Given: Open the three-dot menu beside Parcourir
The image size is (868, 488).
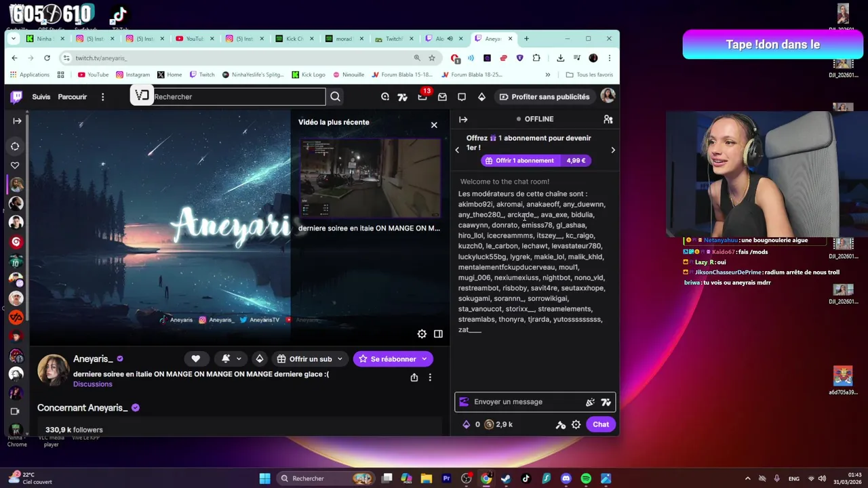Looking at the screenshot, I should pyautogui.click(x=102, y=97).
